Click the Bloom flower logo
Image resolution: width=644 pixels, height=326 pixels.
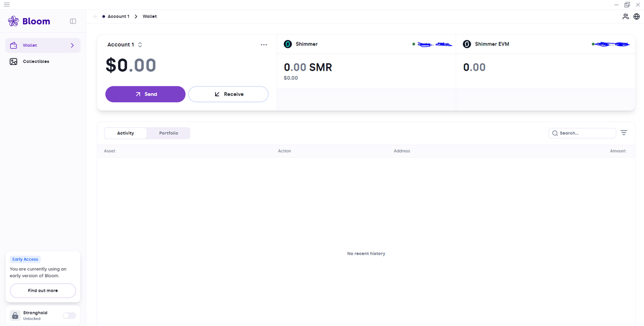pos(13,21)
